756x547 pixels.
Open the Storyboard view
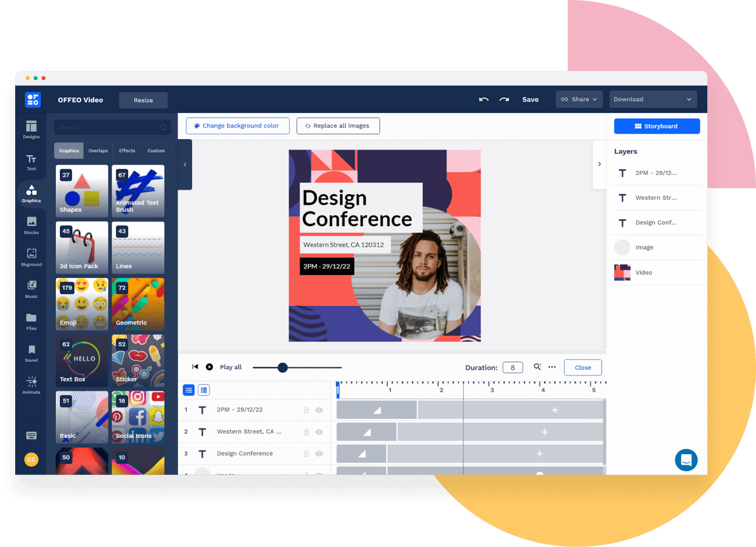point(657,126)
